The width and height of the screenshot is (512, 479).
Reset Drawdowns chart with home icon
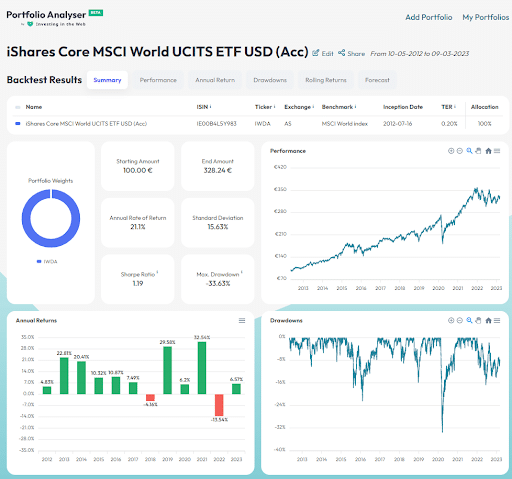tap(488, 320)
